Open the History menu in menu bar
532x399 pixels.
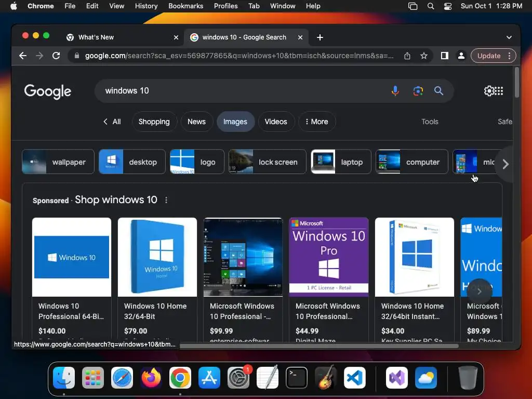[146, 6]
